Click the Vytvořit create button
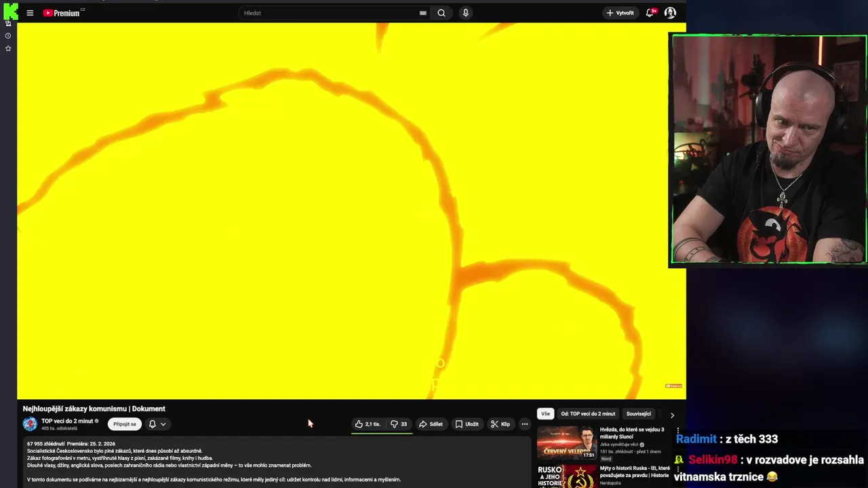 pyautogui.click(x=620, y=13)
